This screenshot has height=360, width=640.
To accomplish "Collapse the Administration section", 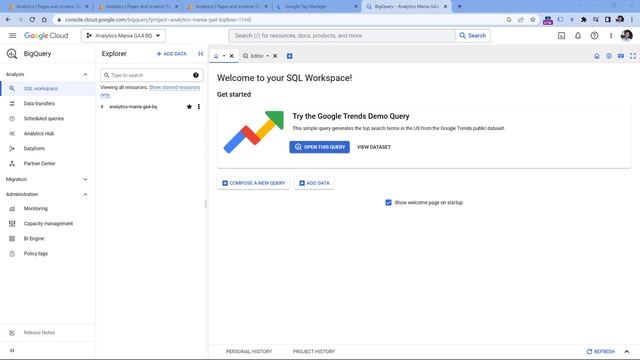I will point(85,194).
